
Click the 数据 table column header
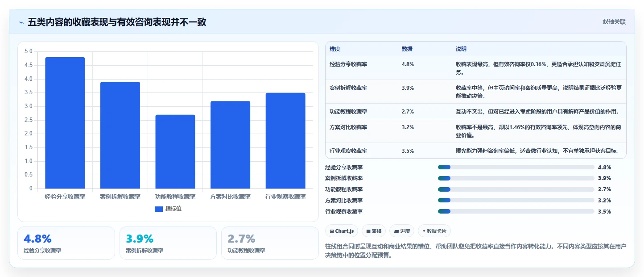tap(407, 49)
